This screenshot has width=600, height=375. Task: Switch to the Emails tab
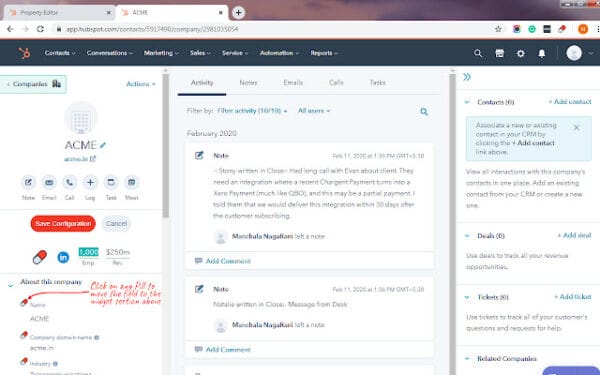293,83
